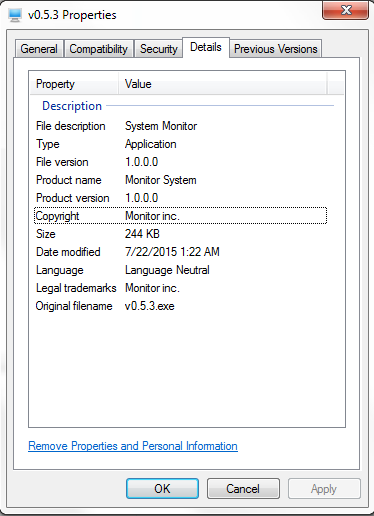Click the Language Neutral value
The height and width of the screenshot is (516, 374).
point(167,270)
